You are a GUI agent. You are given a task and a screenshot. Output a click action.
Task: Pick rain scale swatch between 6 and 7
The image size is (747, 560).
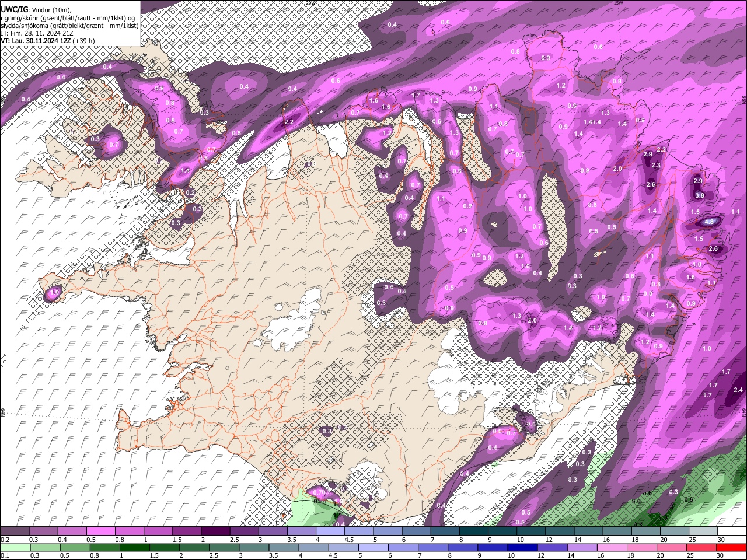(403, 548)
